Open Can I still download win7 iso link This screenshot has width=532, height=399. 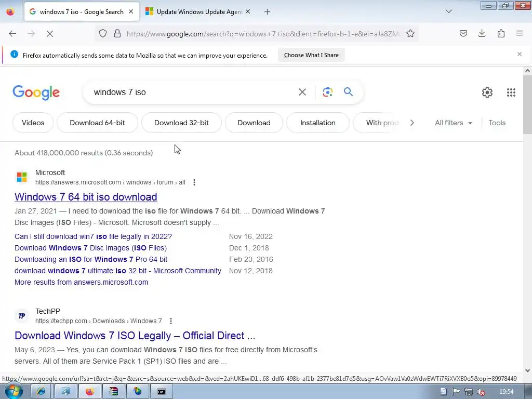tap(94, 236)
